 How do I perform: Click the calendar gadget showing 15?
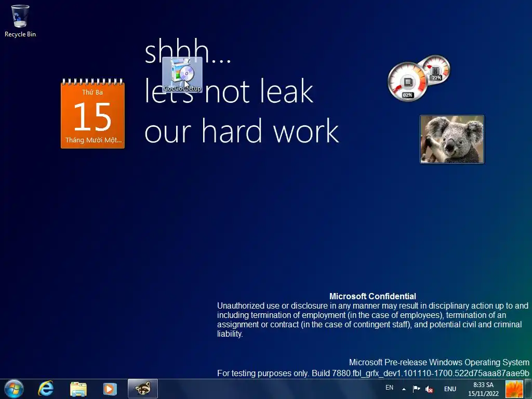92,114
